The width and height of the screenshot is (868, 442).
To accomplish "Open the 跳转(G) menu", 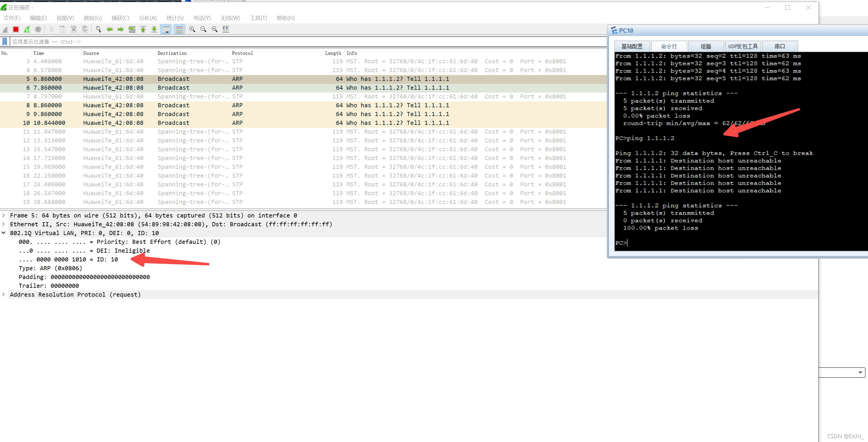I will [x=93, y=18].
